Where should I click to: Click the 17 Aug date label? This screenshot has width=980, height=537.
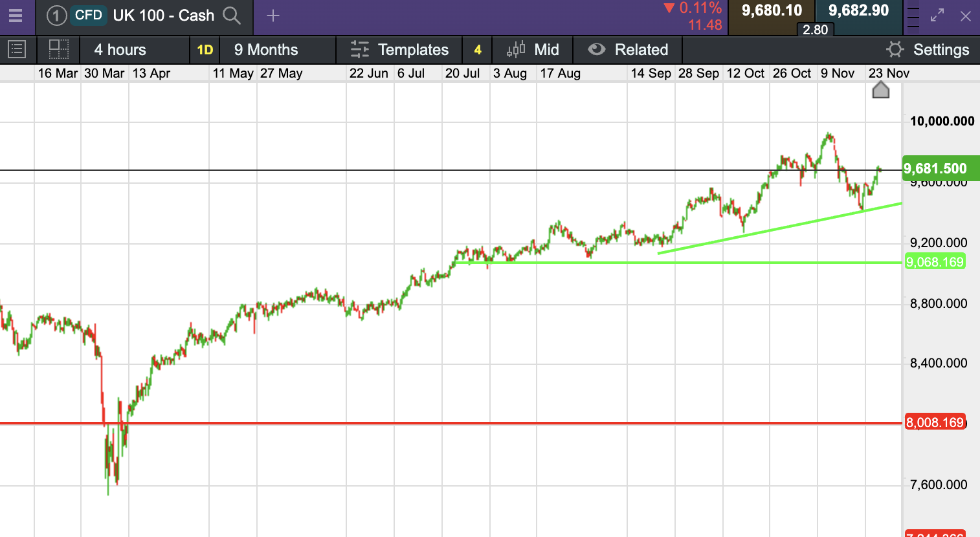pyautogui.click(x=561, y=73)
